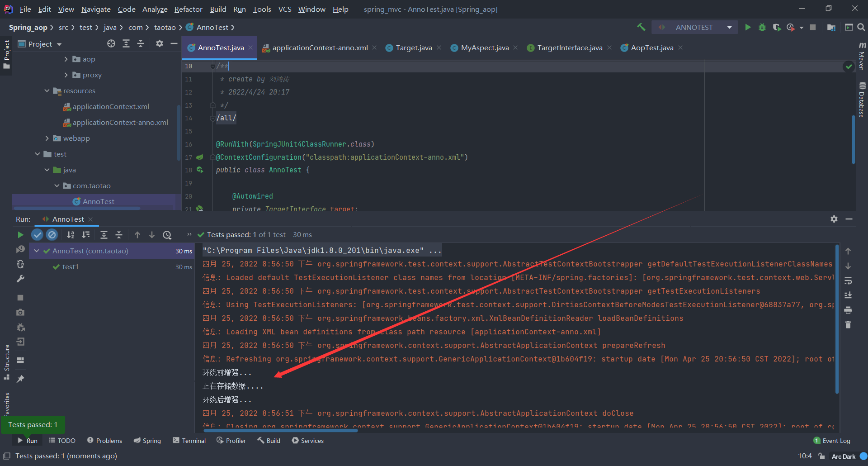Open Project panel gear options
The width and height of the screenshot is (868, 466).
tap(160, 43)
